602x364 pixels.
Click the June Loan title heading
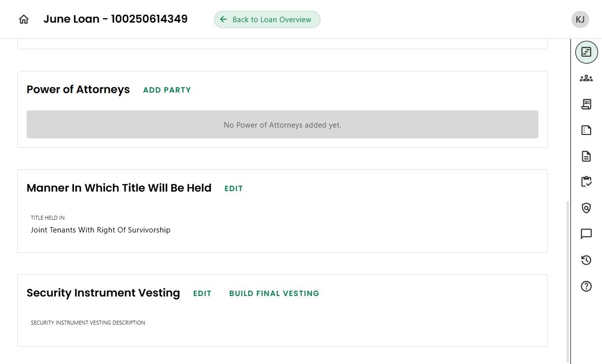click(x=115, y=19)
